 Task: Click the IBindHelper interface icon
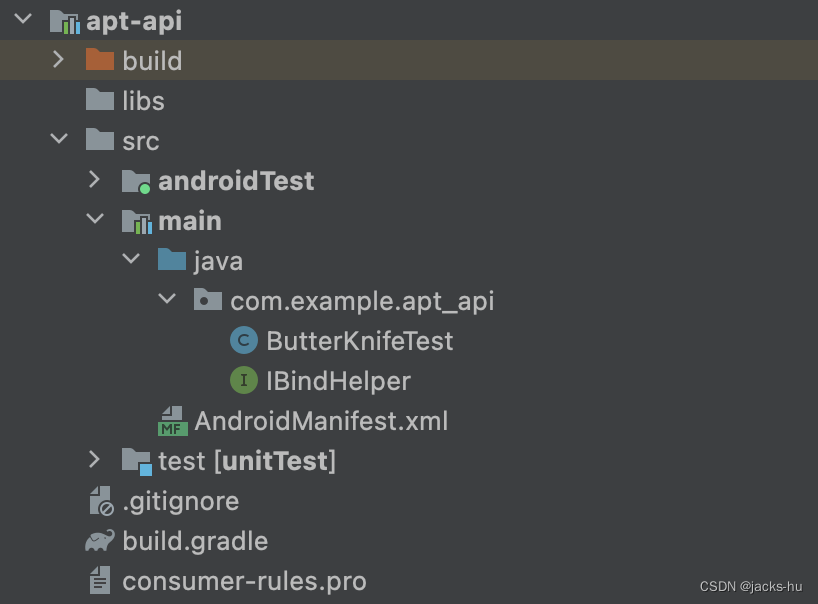(243, 381)
